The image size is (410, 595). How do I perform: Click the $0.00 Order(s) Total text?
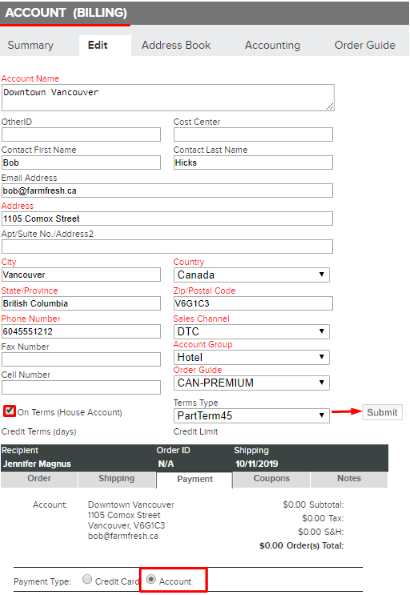click(x=301, y=546)
